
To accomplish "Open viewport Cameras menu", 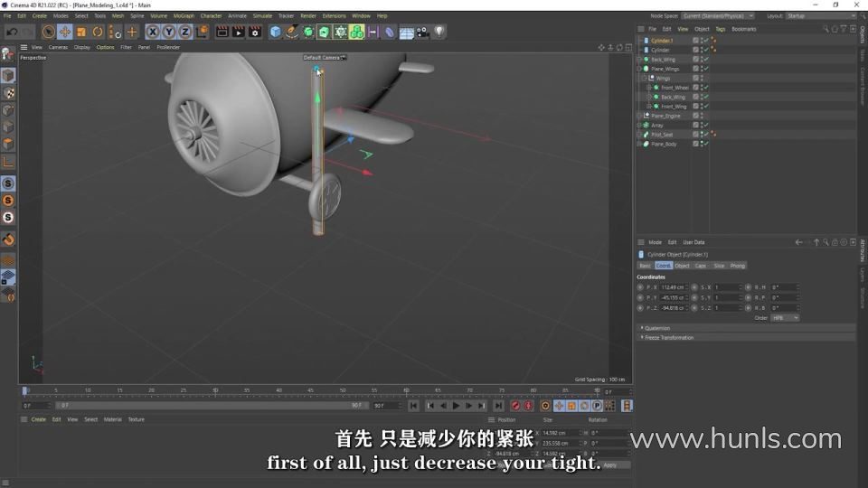I will click(58, 48).
